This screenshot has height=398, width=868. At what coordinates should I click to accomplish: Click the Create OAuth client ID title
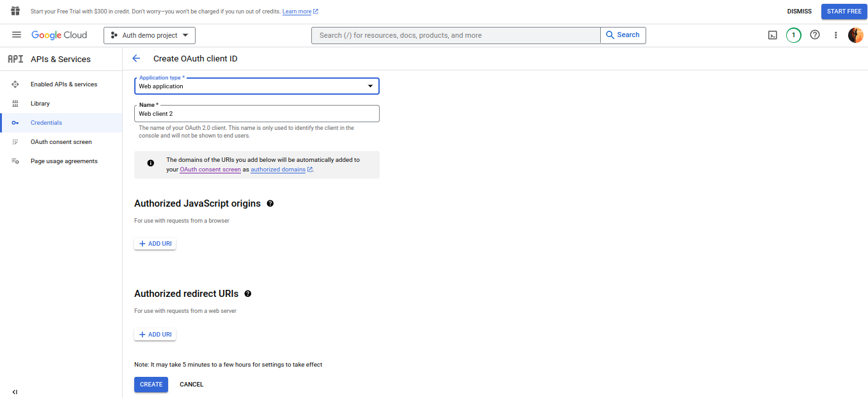click(x=196, y=58)
